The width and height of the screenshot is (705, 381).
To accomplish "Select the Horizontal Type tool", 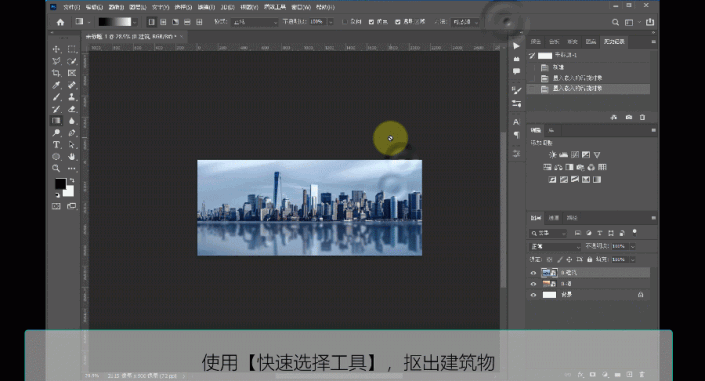I will pos(56,145).
